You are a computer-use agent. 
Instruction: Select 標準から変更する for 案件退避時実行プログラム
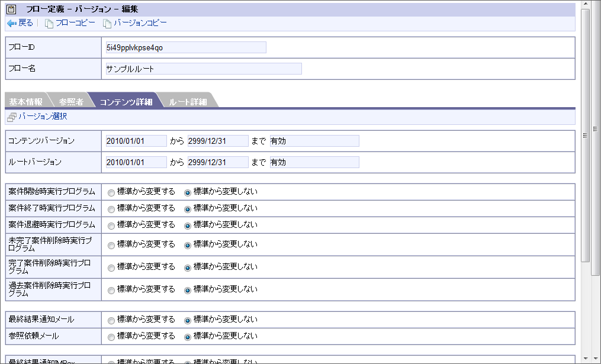(x=111, y=226)
